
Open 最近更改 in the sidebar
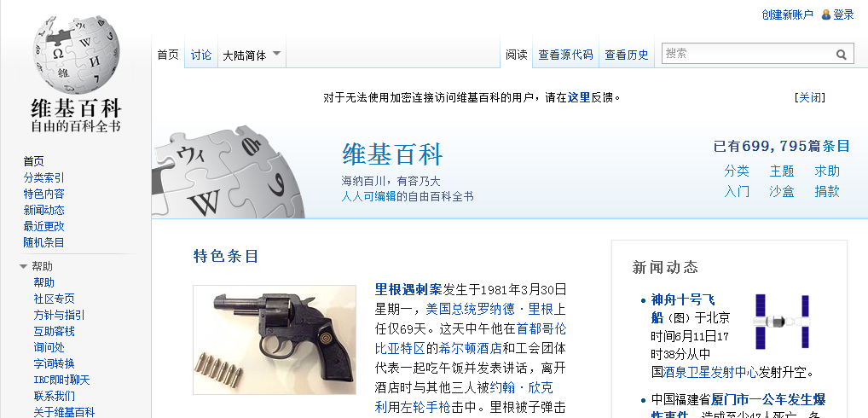(x=43, y=226)
